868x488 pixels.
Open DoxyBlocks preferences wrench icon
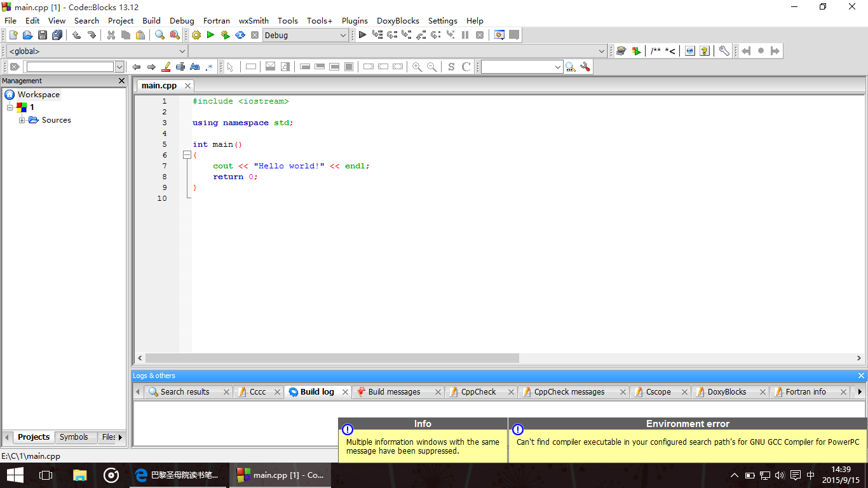tap(724, 51)
